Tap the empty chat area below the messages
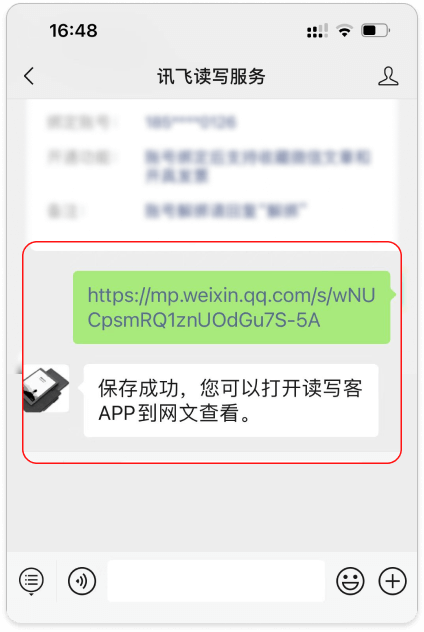 coord(212,508)
